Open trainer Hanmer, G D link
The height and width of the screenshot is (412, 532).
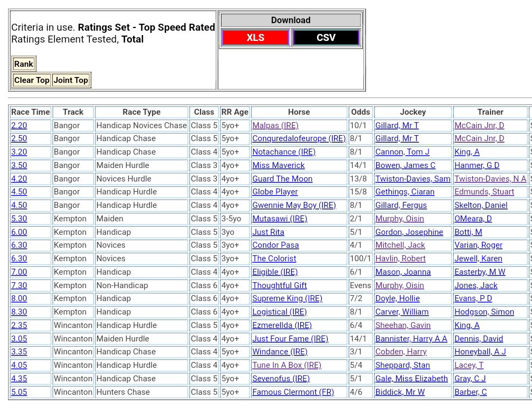coord(476,165)
